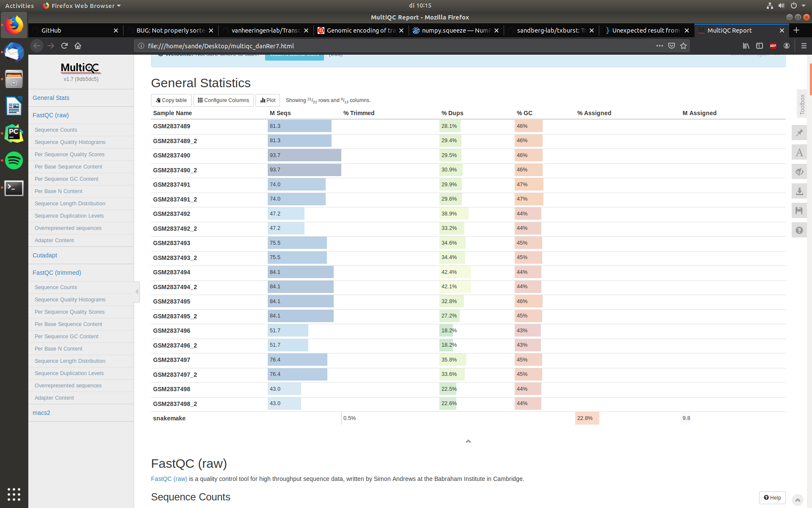Switch to the GitHub browser tab
The height and width of the screenshot is (508, 812).
(51, 30)
